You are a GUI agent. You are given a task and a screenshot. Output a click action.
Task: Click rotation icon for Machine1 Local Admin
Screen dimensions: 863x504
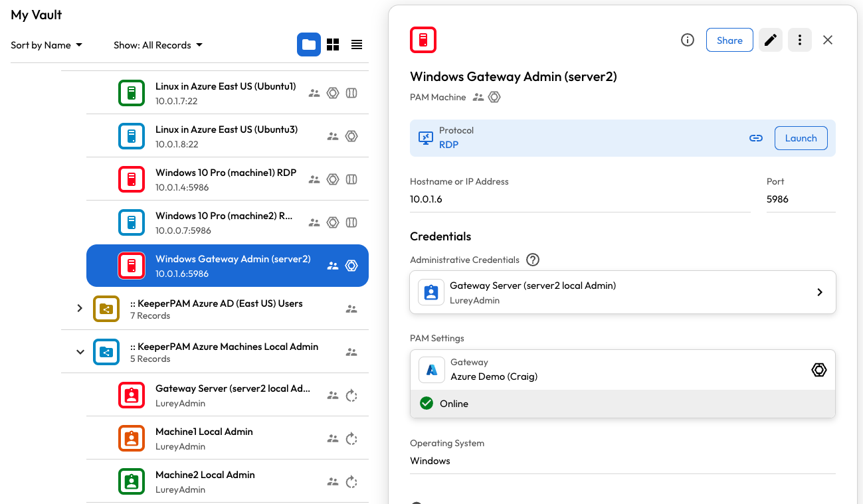pyautogui.click(x=351, y=438)
